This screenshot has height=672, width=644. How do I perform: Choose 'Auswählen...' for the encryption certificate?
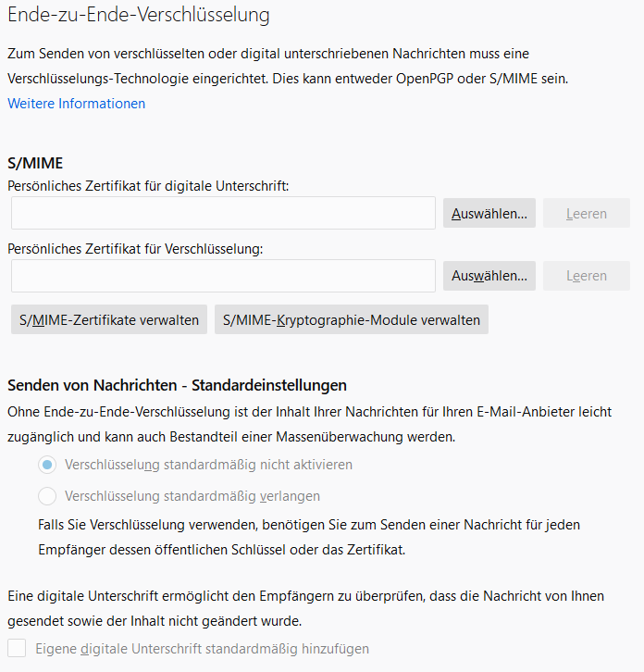tap(489, 276)
